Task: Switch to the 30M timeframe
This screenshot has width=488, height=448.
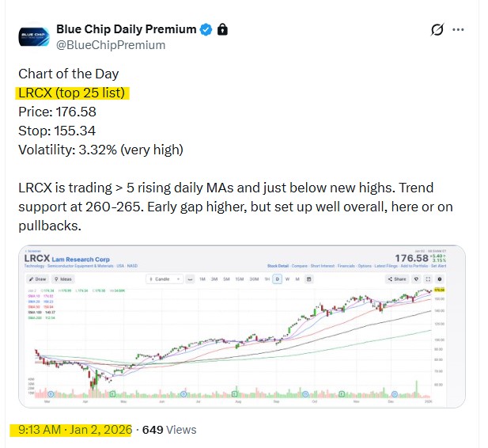Action: (x=254, y=279)
